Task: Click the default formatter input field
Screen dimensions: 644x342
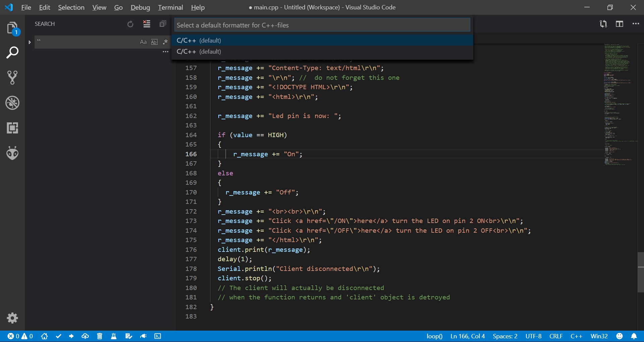Action: (322, 25)
